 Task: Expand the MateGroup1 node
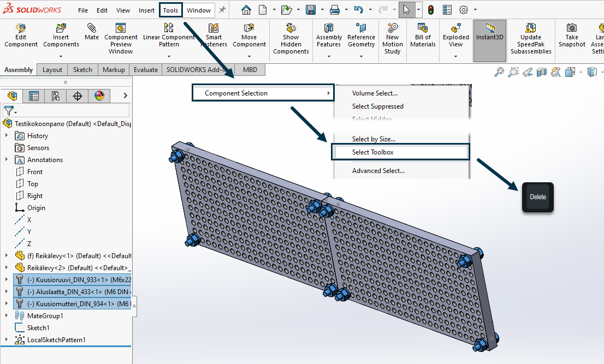[7, 315]
